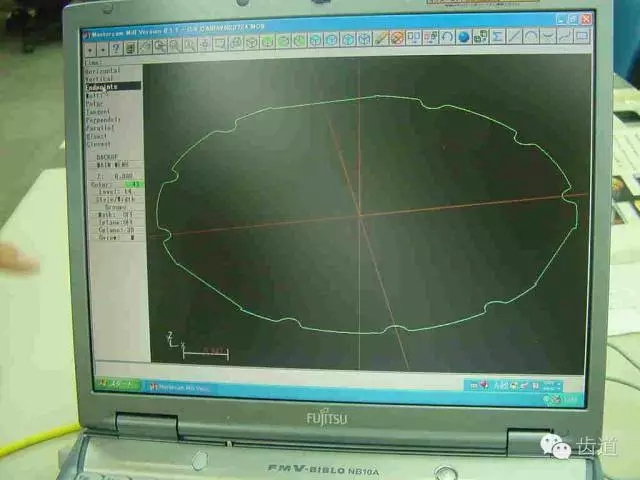This screenshot has height=480, width=640.
Task: Click the MAIN MENU button
Action: tap(108, 165)
